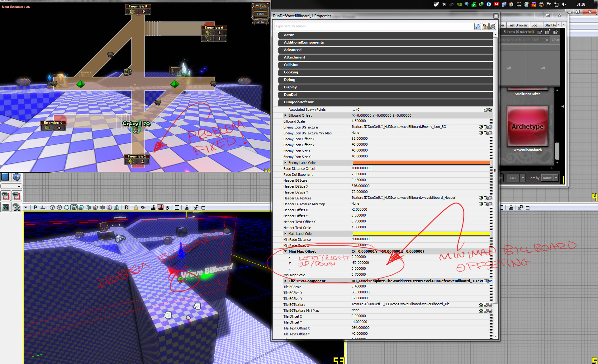Use selected asset for Enemy Icon BGTexture
The width and height of the screenshot is (598, 364).
tap(481, 127)
